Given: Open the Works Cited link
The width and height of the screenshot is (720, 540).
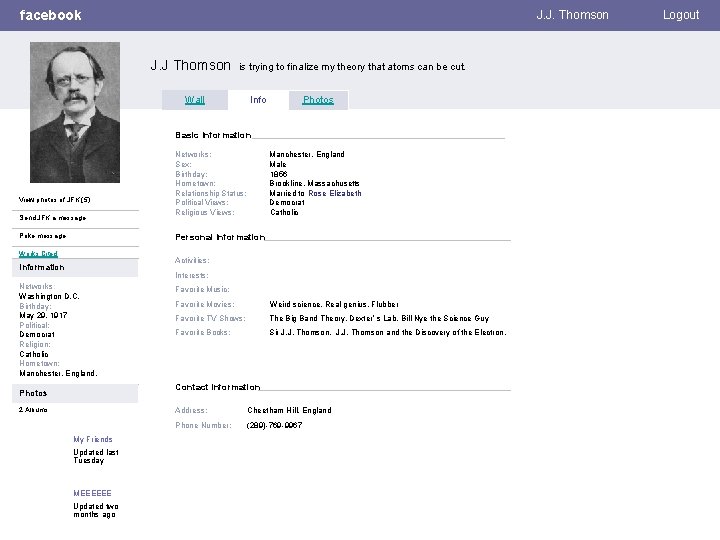Looking at the screenshot, I should [x=38, y=253].
